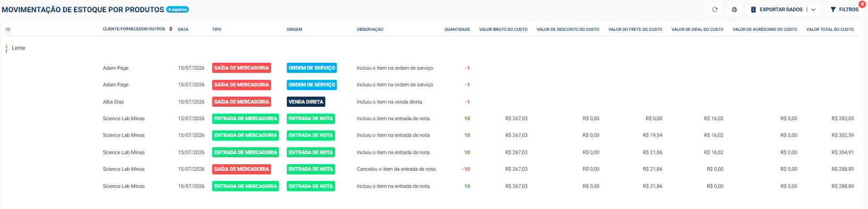
Task: Click Entrada de Nota badge in R$ 302,59 row
Action: 311,135
